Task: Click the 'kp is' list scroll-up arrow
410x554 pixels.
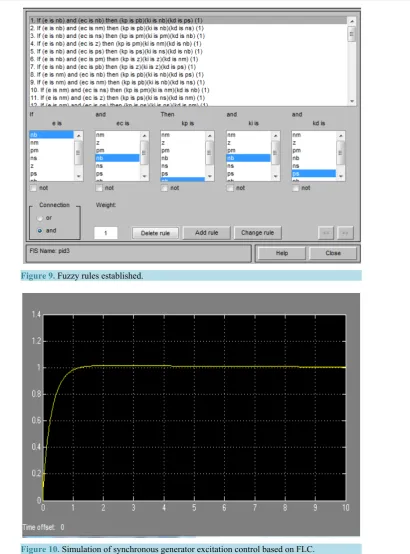Action: pyautogui.click(x=210, y=136)
